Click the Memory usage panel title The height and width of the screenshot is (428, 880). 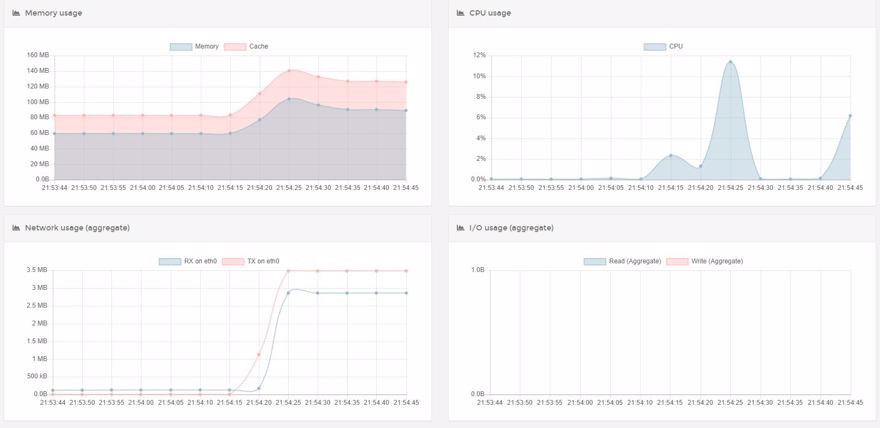point(53,13)
